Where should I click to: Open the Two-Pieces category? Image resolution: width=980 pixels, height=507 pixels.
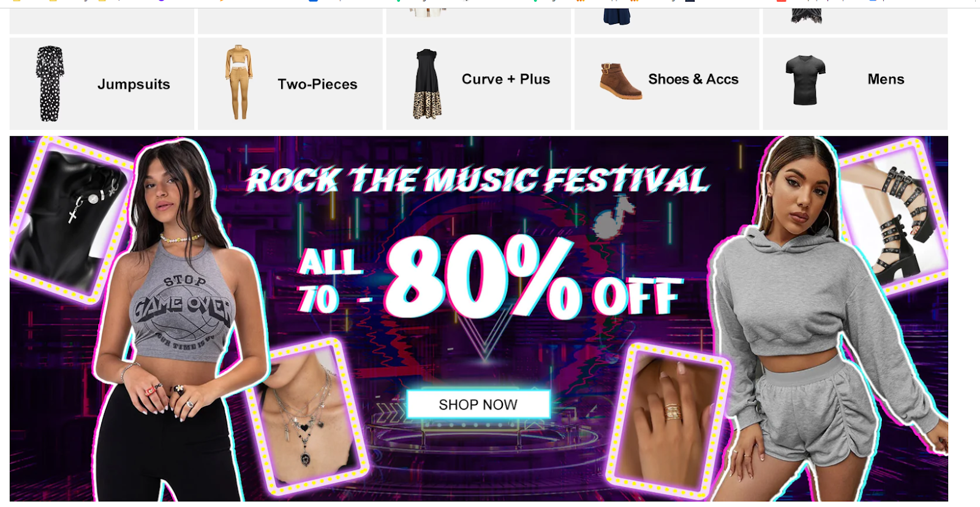317,85
